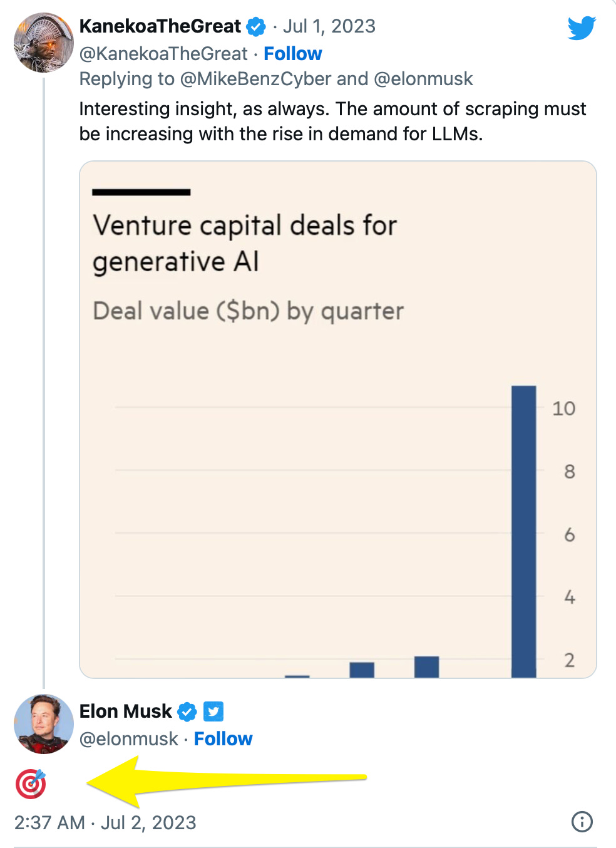Open the @KanekoaTheGreat handle

(163, 54)
